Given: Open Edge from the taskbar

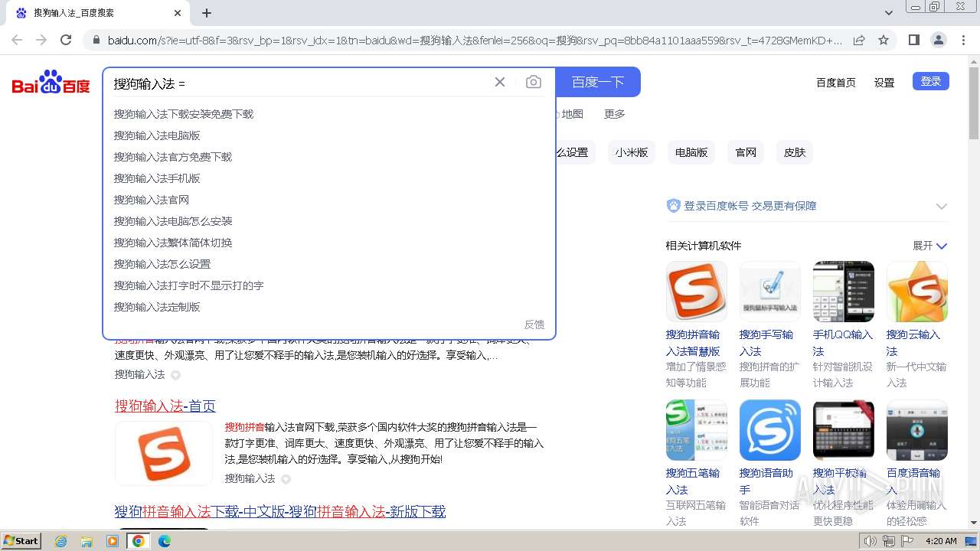Looking at the screenshot, I should click(x=164, y=541).
